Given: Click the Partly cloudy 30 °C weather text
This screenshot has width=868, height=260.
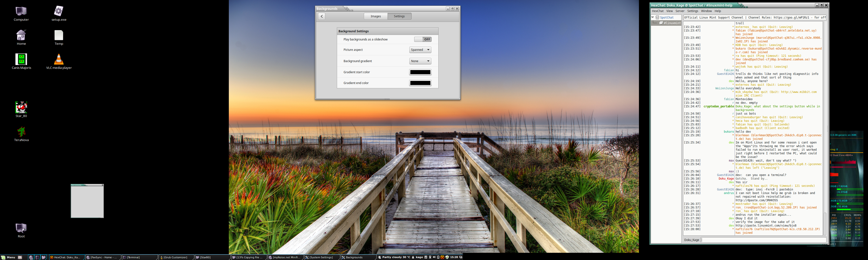Looking at the screenshot, I should click(x=396, y=257).
